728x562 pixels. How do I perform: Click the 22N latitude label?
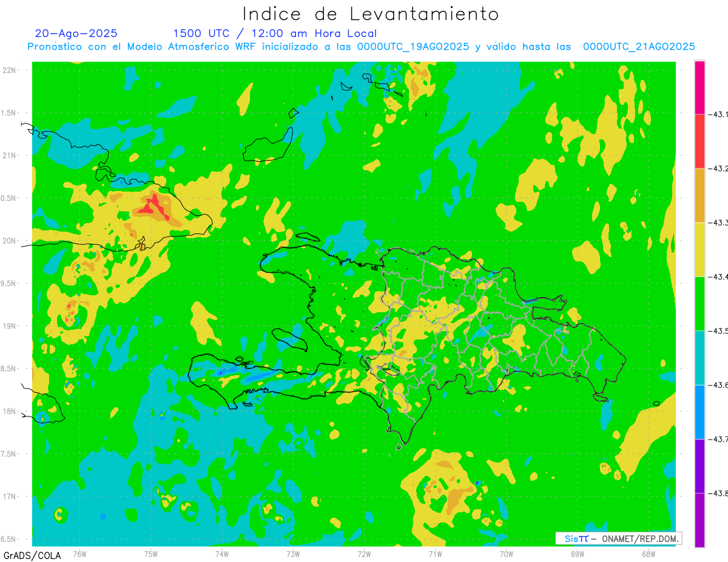[10, 70]
